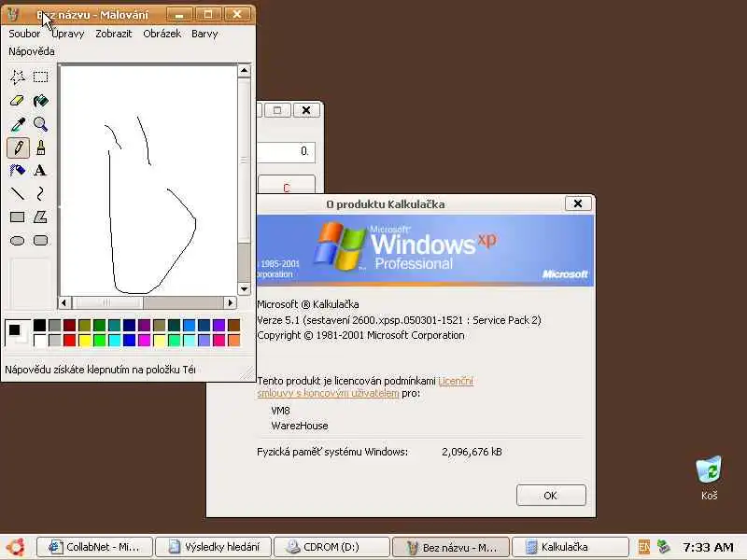The height and width of the screenshot is (560, 747).
Task: Pick the bright red color swatch
Action: (x=69, y=341)
